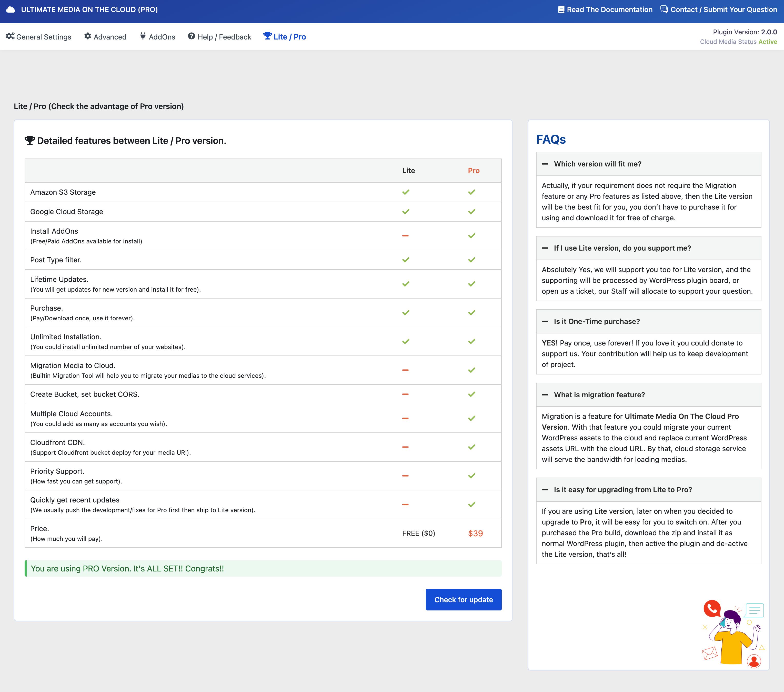
Task: Click Pro checkmark for Purchase row
Action: [472, 313]
